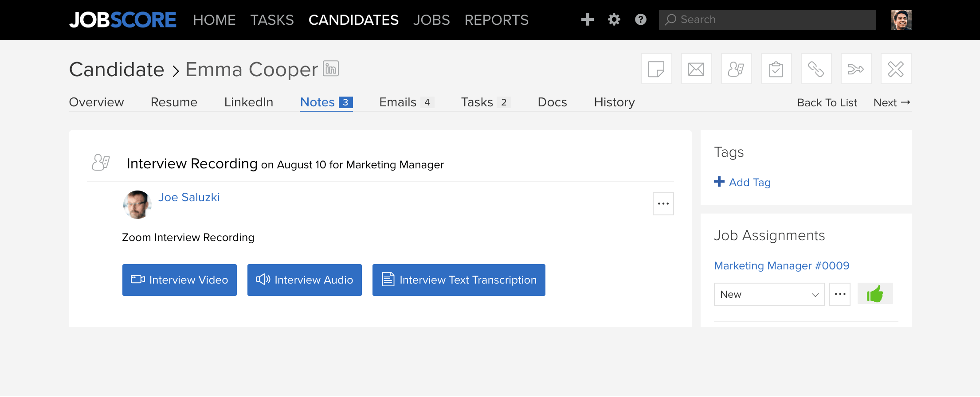Click the user profile avatar
Screen dimensions: 980x397
[x=902, y=20]
